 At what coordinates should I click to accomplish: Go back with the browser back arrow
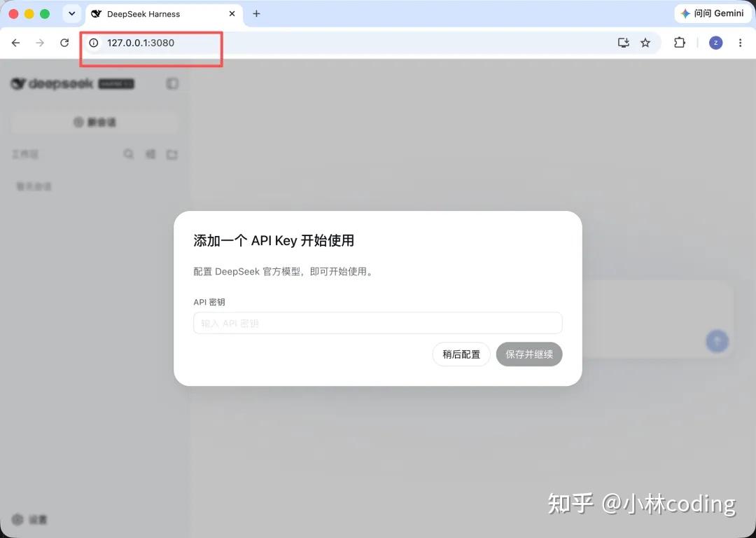(x=15, y=43)
